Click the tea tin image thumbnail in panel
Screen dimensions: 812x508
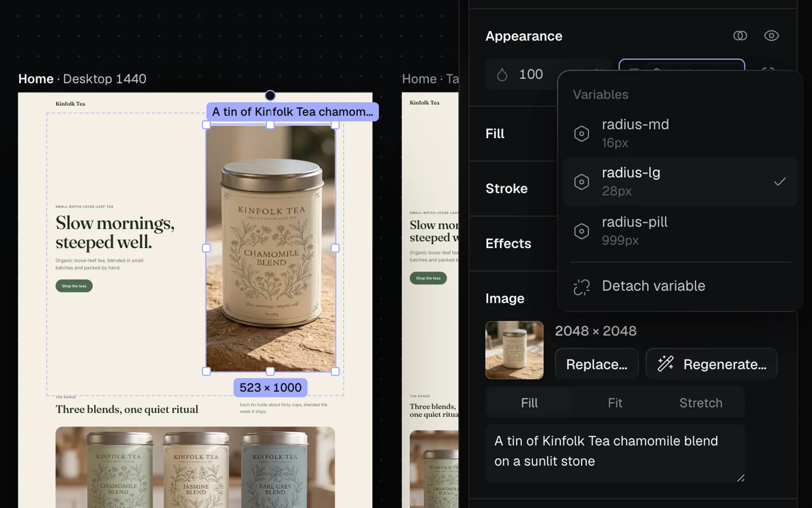click(x=514, y=350)
